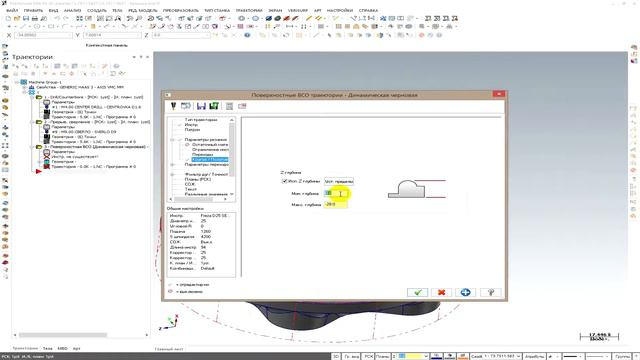Select operation 2 drilling folder in tree

(x=39, y=122)
